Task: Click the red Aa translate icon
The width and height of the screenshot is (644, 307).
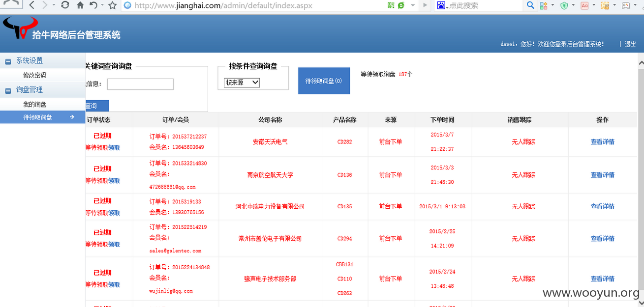Action: [584, 5]
